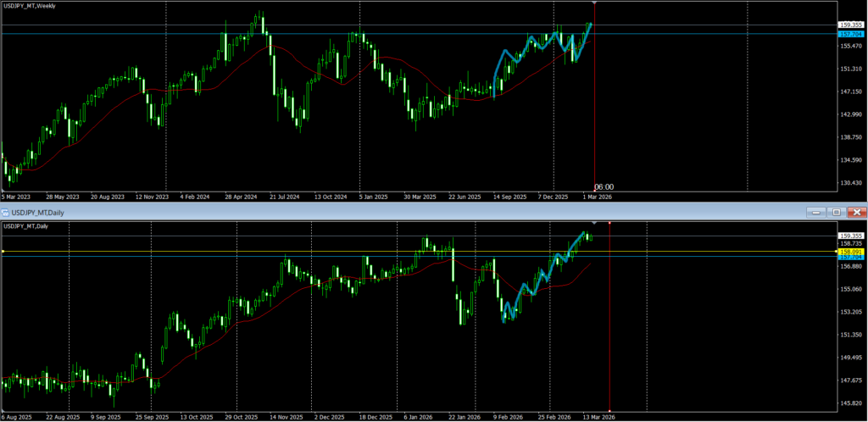Close the USDJPY_MT,Daily chart window
868x422 pixels.
click(x=855, y=212)
